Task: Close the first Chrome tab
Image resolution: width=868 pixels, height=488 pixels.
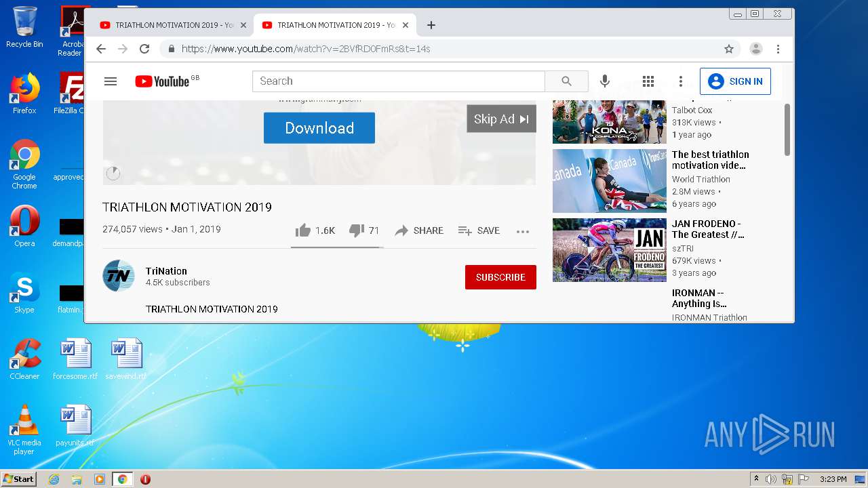Action: tap(243, 25)
